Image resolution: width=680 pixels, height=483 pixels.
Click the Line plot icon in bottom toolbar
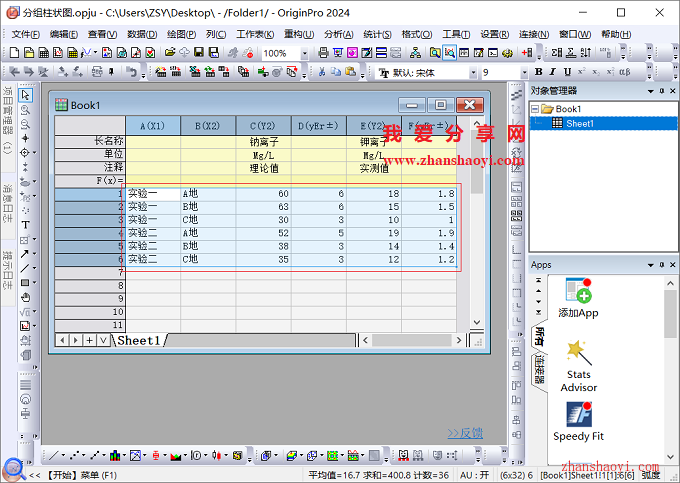tap(54, 455)
